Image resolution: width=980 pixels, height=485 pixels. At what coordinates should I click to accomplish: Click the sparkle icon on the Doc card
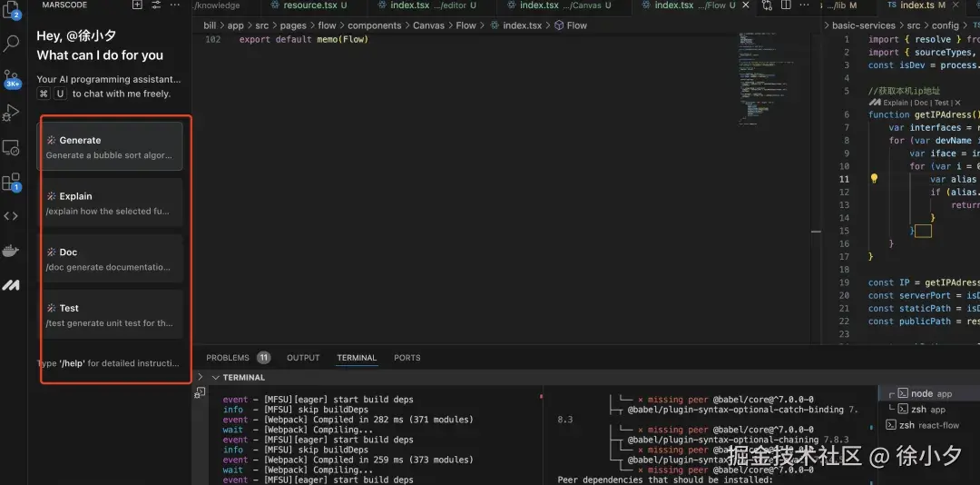pos(51,252)
